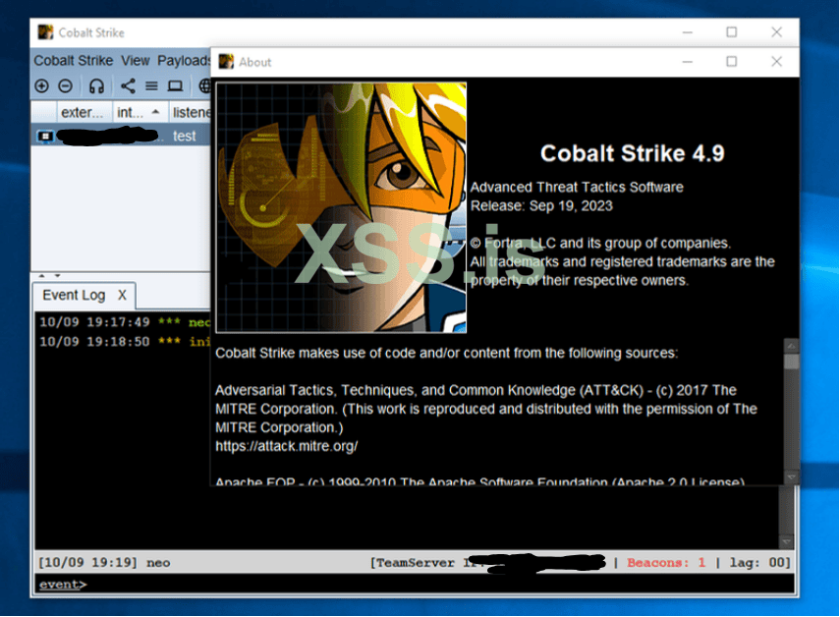Click the 'test' listener cell in session row
The image size is (840, 617).
click(x=185, y=136)
